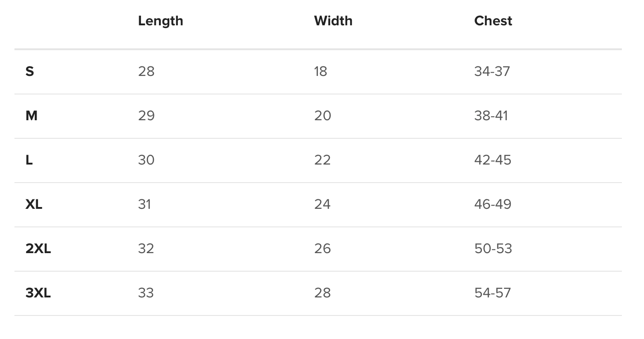Click chest range 50-53
This screenshot has width=644, height=339.
(x=493, y=249)
